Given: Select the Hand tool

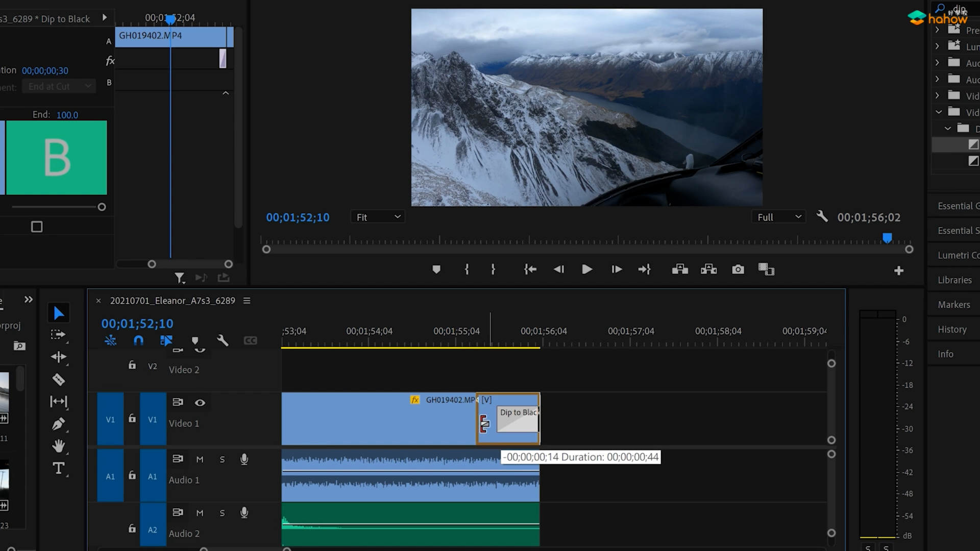Looking at the screenshot, I should click(x=58, y=446).
